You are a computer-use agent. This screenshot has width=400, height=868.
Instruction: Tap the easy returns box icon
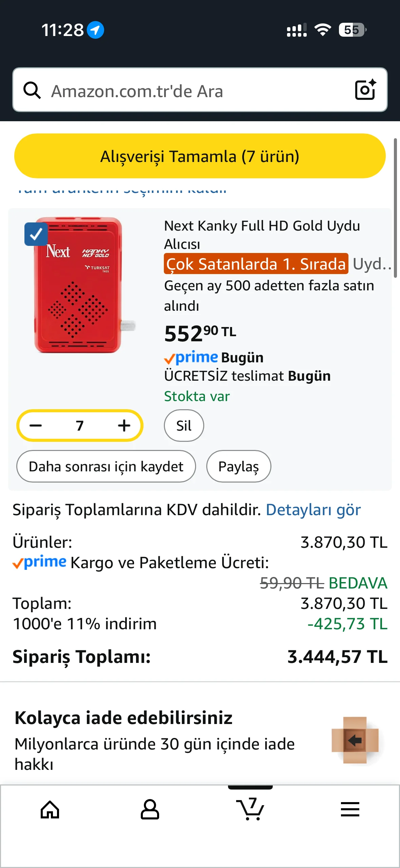(x=355, y=740)
